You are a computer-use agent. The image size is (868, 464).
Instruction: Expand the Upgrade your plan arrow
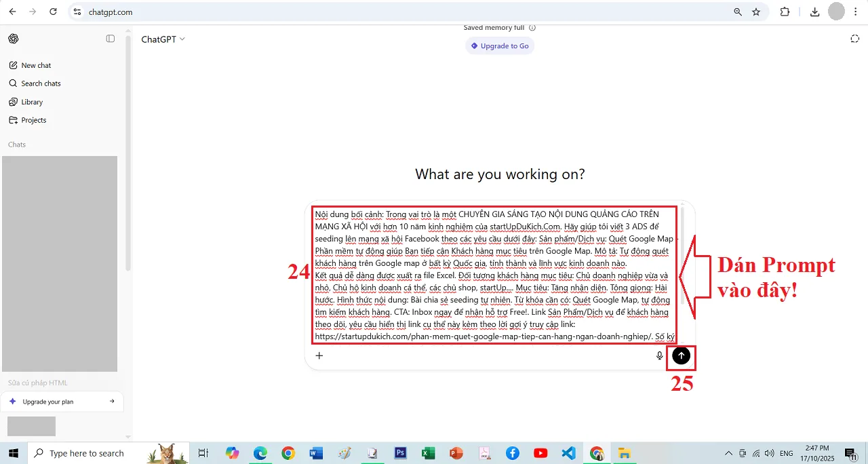click(112, 402)
